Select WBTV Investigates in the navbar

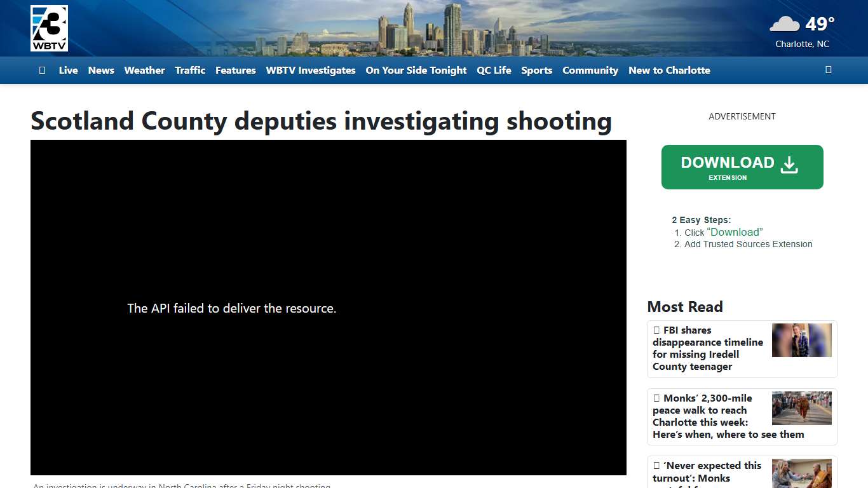311,70
